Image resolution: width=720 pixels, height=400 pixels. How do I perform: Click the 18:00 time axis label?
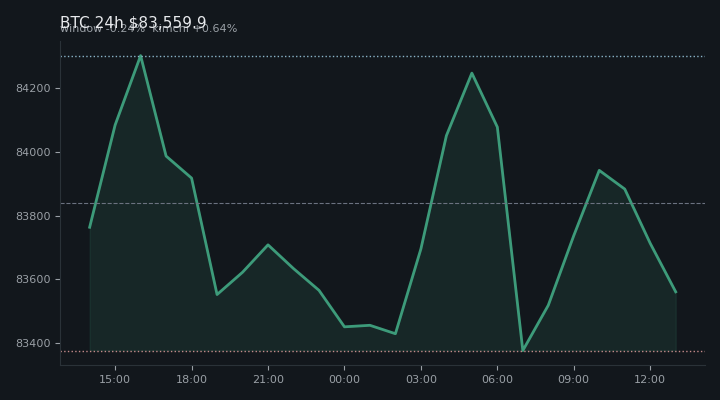(191, 379)
